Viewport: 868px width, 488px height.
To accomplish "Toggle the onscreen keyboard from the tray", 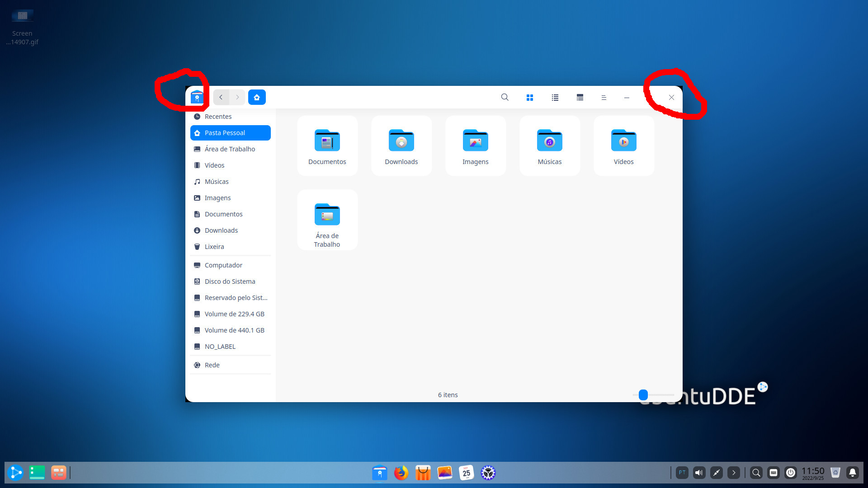I will (774, 472).
